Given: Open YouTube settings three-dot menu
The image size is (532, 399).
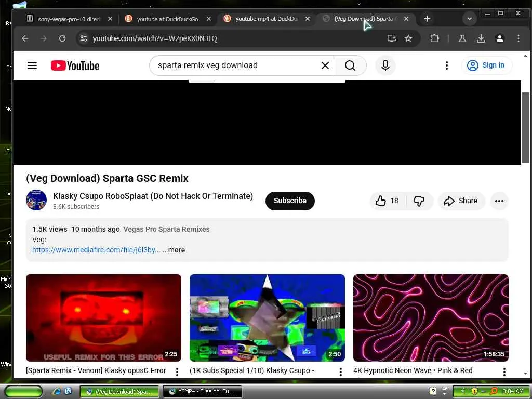Looking at the screenshot, I should pyautogui.click(x=447, y=65).
